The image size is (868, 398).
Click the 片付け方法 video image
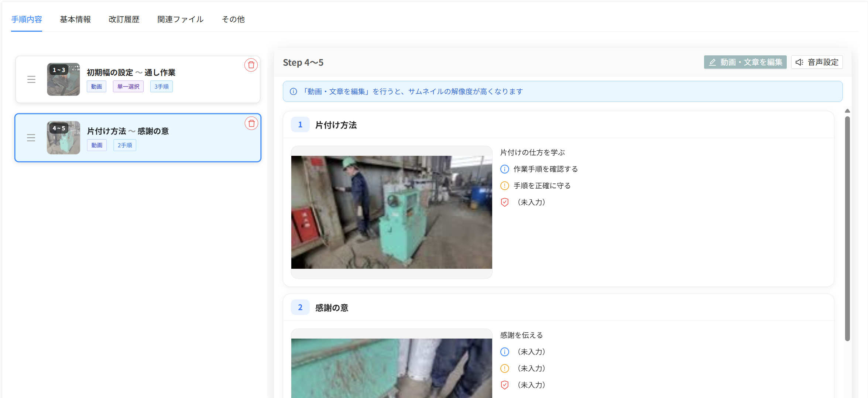pyautogui.click(x=391, y=212)
